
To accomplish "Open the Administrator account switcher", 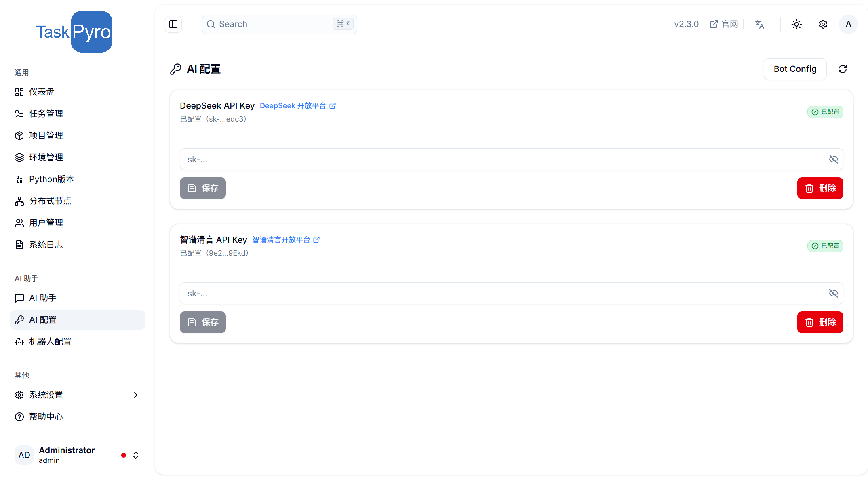I will tap(136, 455).
